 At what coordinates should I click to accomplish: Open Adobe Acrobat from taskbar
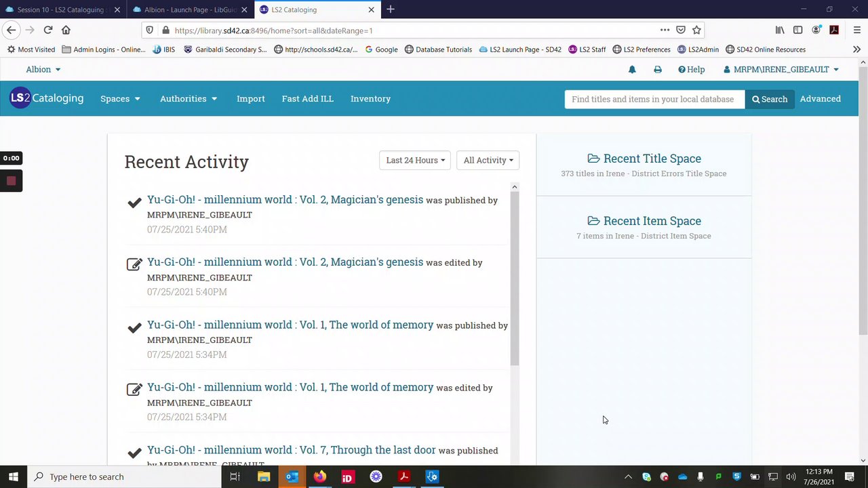[x=403, y=477]
